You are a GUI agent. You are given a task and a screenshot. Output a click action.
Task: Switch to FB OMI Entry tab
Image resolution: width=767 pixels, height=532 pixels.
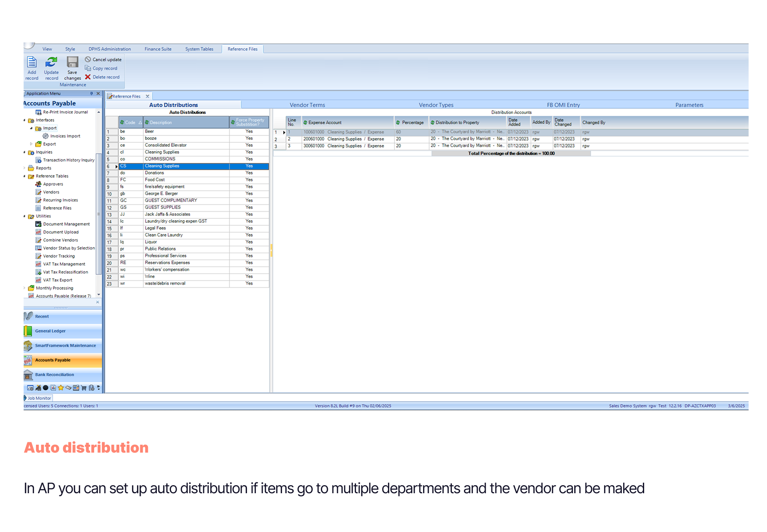(563, 105)
